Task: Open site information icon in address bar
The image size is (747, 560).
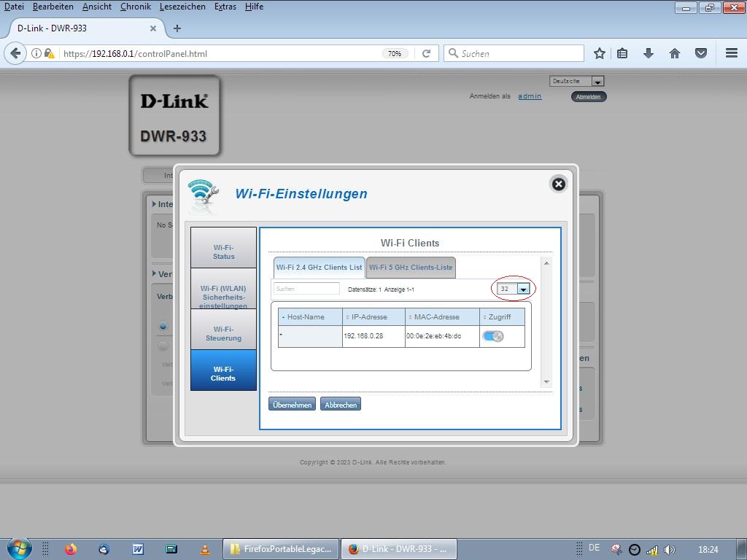Action: pos(36,53)
